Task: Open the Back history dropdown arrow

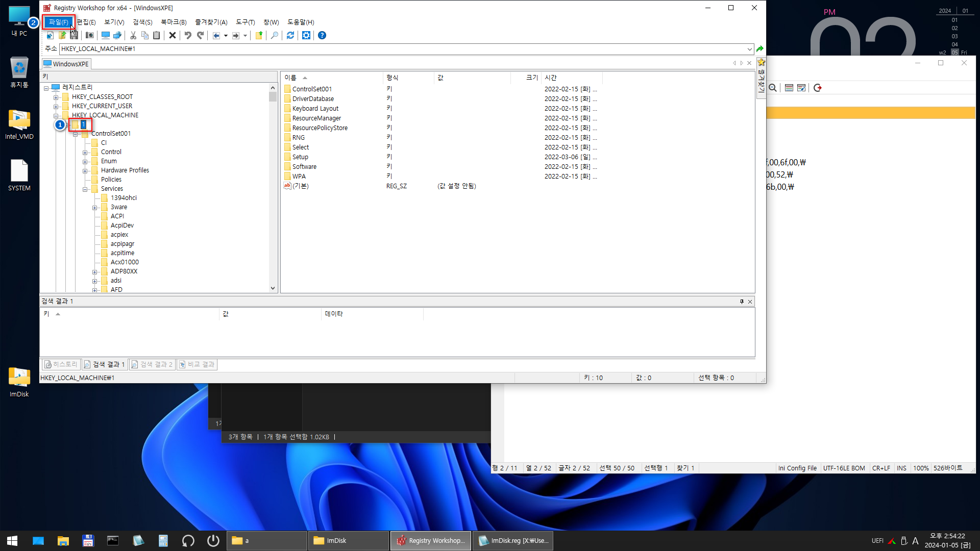Action: coord(226,36)
